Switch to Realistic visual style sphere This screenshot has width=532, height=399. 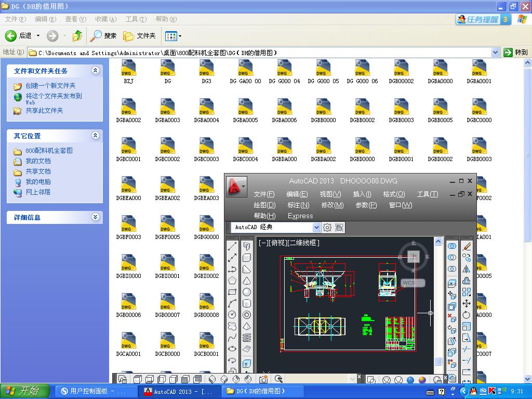point(410,380)
